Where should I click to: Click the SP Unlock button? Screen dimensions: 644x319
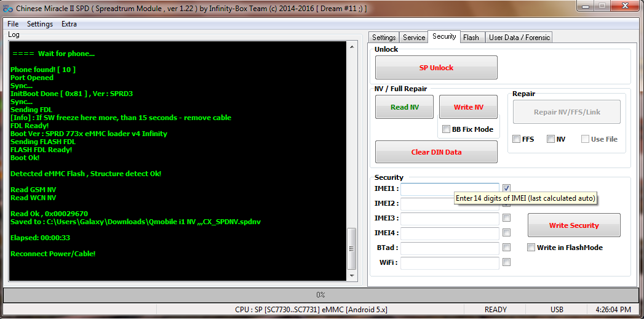pos(436,68)
